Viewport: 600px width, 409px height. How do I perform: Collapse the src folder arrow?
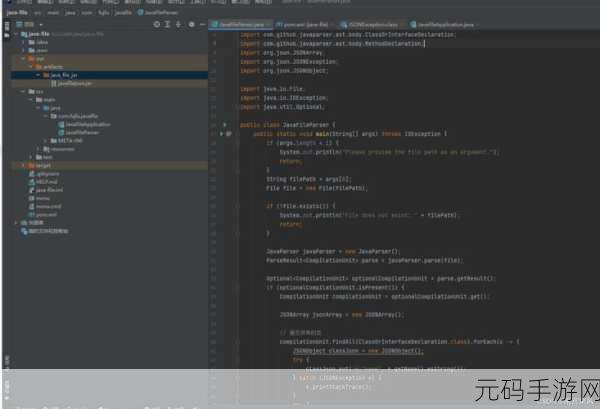tap(24, 91)
